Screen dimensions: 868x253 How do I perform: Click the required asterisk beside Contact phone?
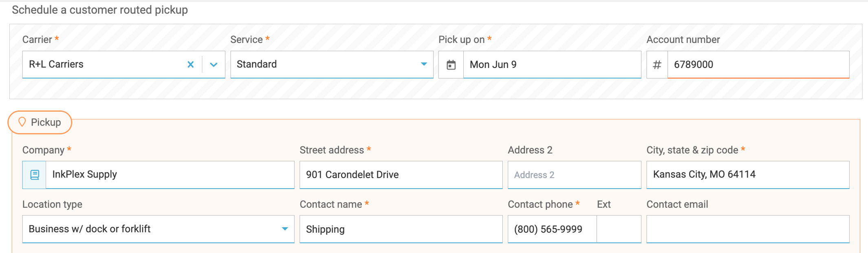[x=578, y=204]
